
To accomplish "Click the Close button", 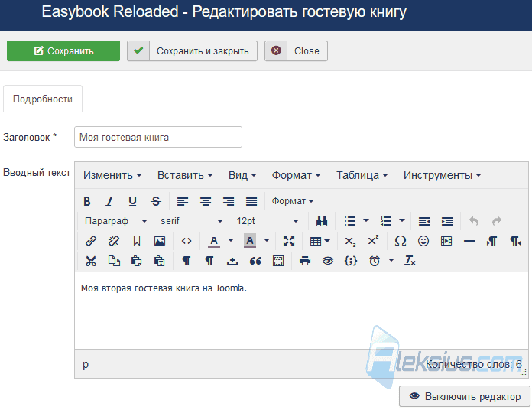I will coord(296,51).
